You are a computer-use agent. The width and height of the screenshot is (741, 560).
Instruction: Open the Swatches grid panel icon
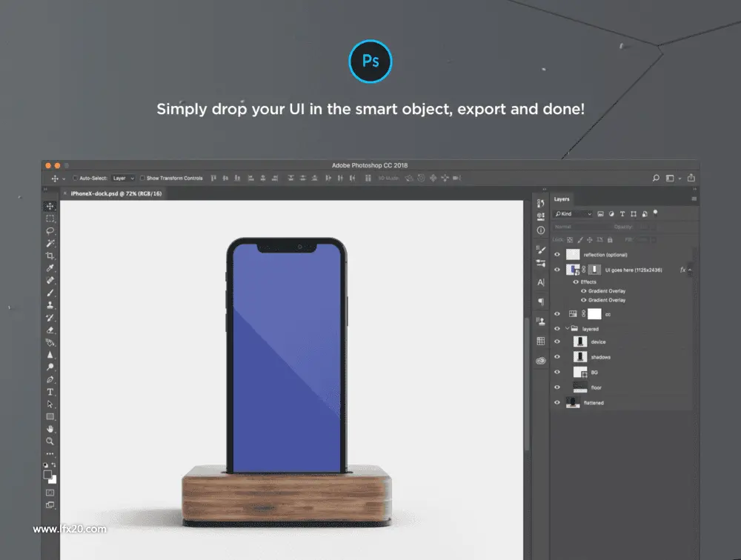pyautogui.click(x=541, y=341)
